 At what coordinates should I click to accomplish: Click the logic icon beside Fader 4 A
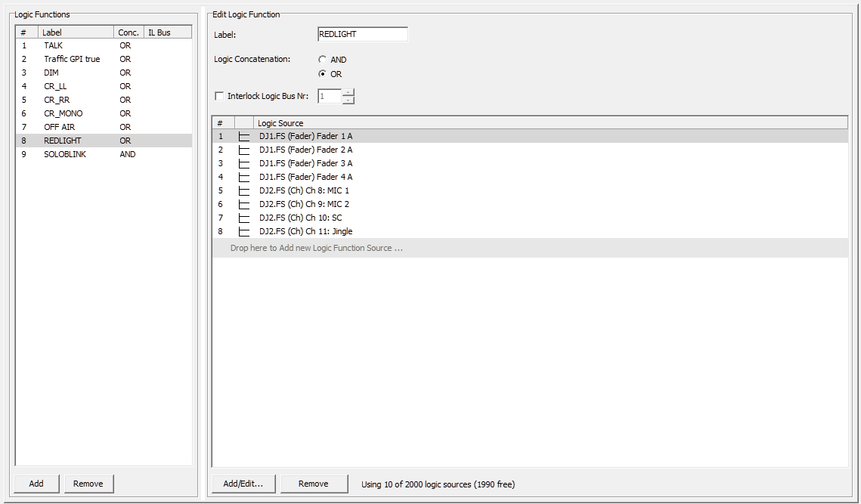tap(243, 177)
